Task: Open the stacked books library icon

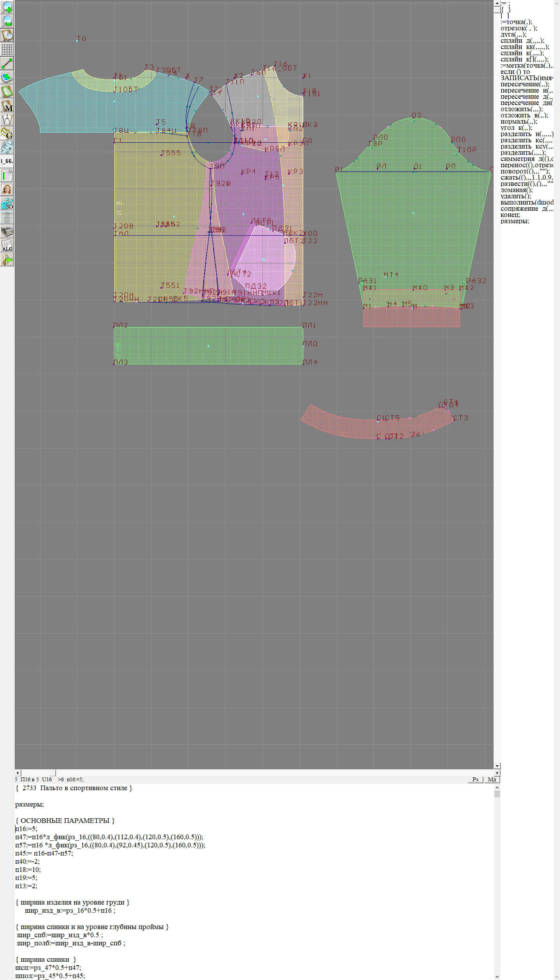Action: pyautogui.click(x=7, y=232)
